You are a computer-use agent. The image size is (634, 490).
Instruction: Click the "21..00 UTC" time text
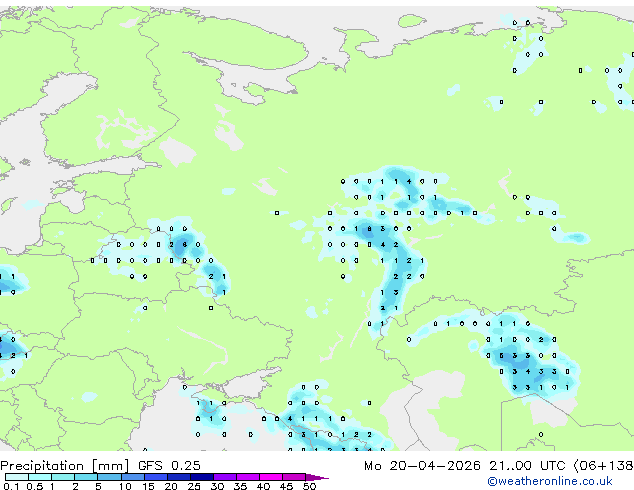click(527, 466)
